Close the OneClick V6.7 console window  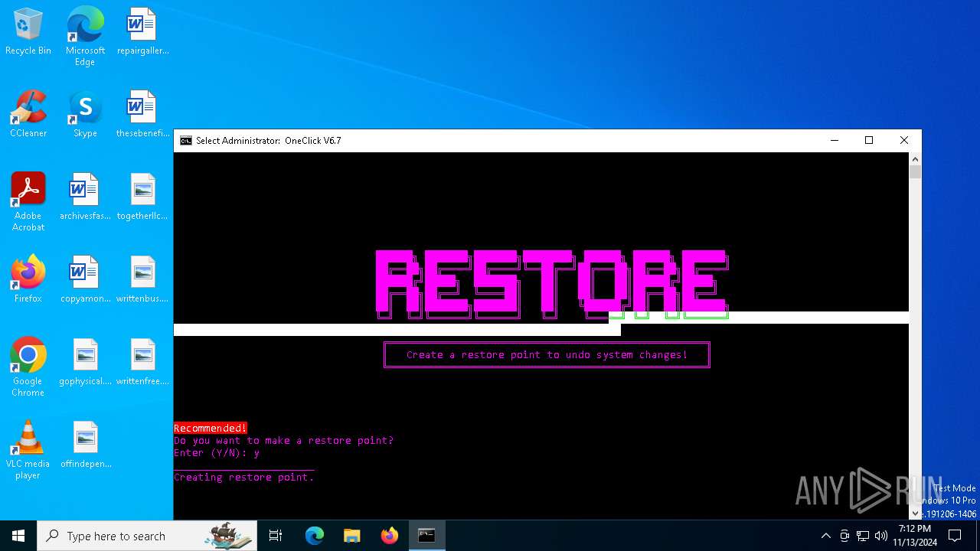[x=904, y=141]
